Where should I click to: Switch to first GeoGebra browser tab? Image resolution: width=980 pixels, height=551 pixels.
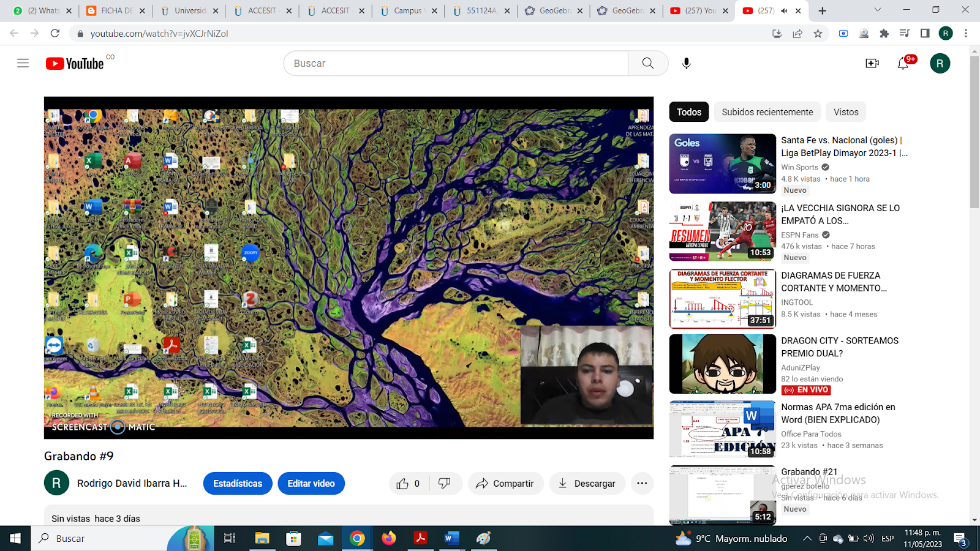tap(552, 10)
